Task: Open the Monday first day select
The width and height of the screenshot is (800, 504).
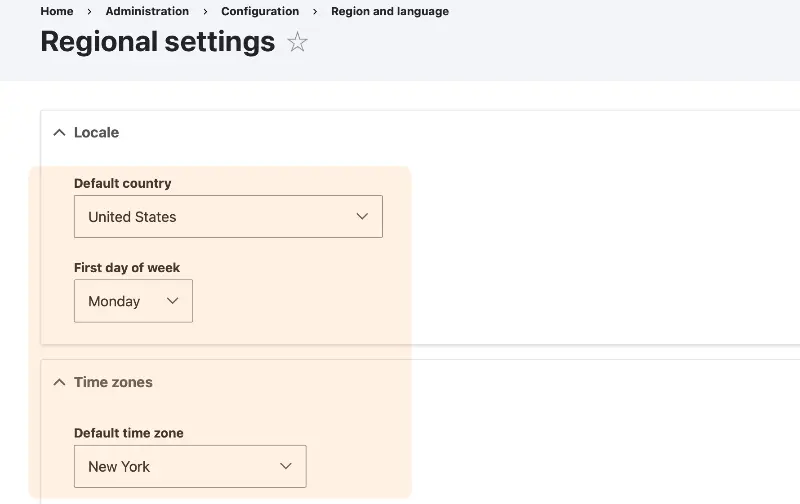Action: 133,301
